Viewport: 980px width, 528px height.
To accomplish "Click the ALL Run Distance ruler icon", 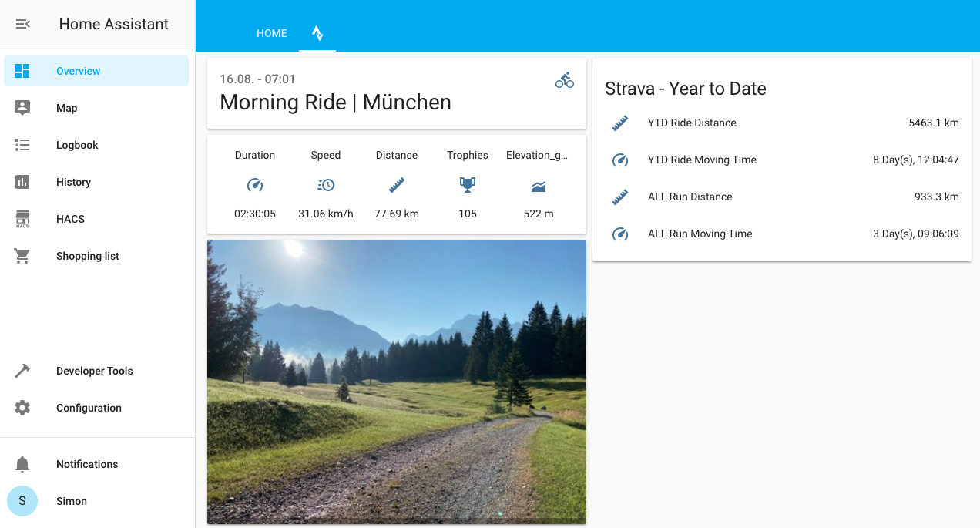I will 620,197.
